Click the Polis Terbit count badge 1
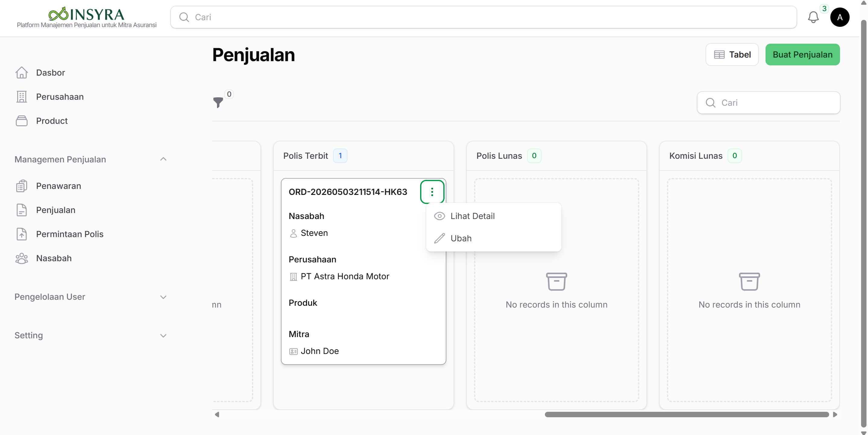The height and width of the screenshot is (435, 868). pyautogui.click(x=340, y=155)
